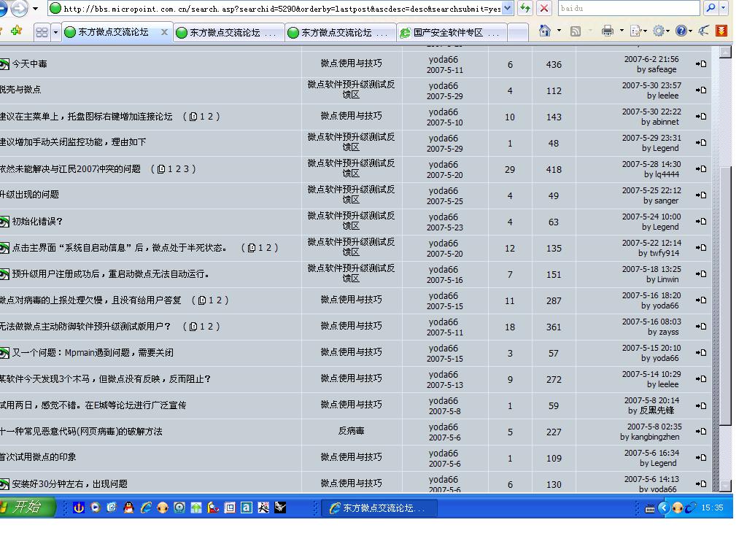Click the Windows 开始 Start button
747x560 pixels.
click(26, 507)
